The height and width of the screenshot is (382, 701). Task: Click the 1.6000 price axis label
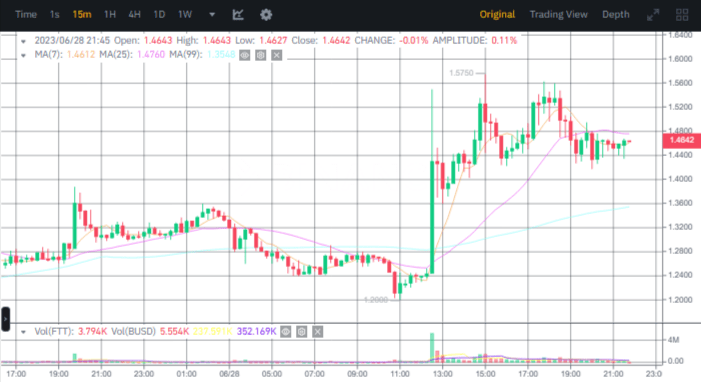680,59
